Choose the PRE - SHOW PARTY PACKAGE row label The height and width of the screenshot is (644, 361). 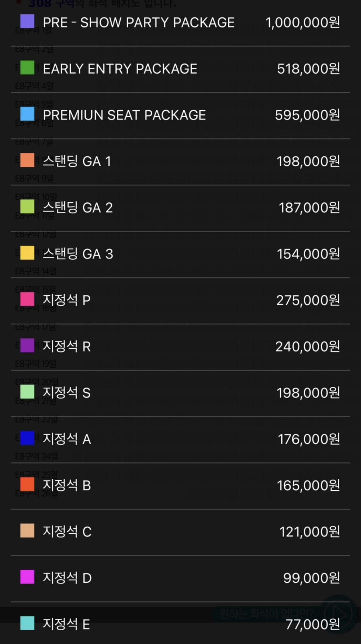click(139, 23)
